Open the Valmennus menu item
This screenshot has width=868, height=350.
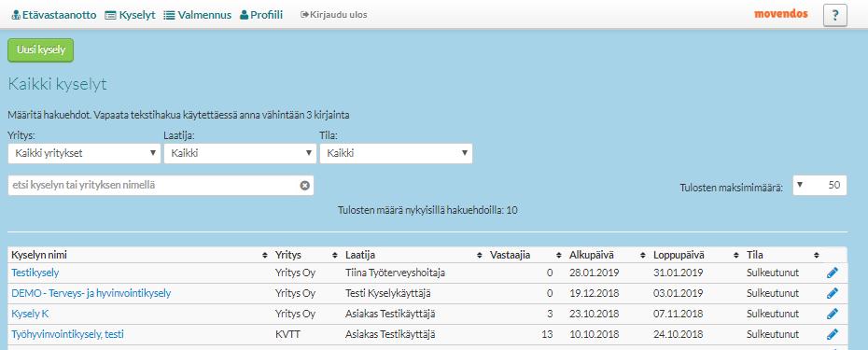198,15
